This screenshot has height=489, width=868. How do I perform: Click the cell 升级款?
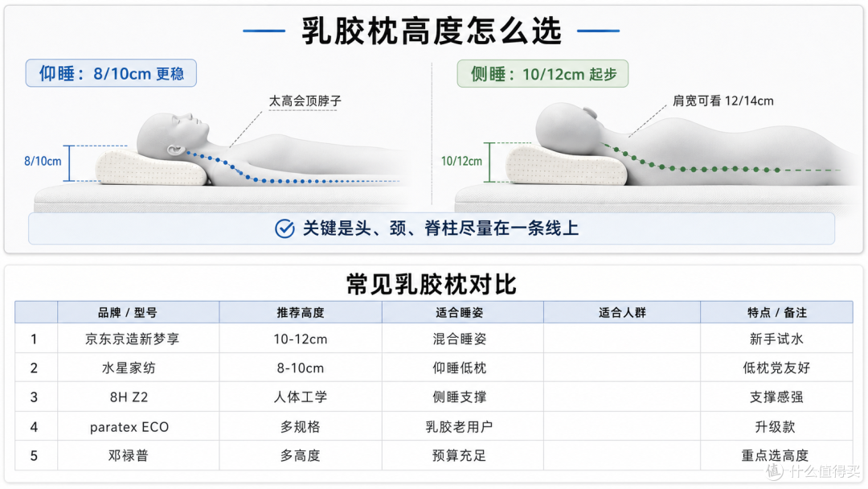click(776, 426)
